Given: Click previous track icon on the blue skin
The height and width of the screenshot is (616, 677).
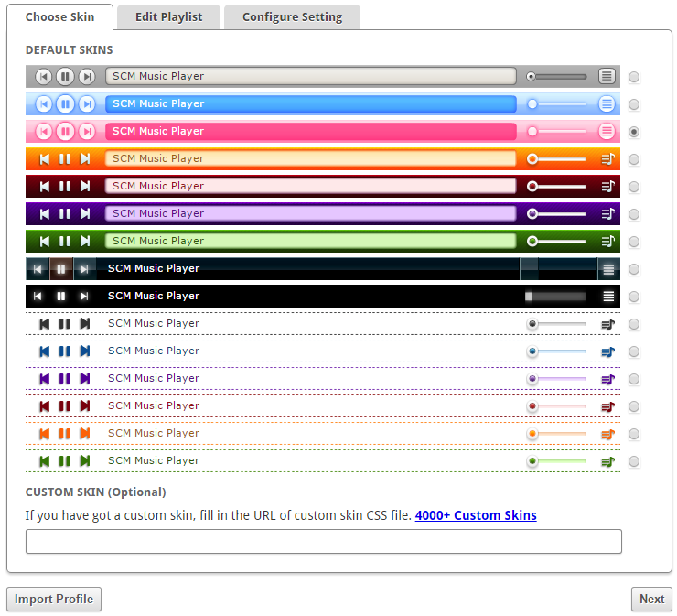Looking at the screenshot, I should (x=43, y=104).
